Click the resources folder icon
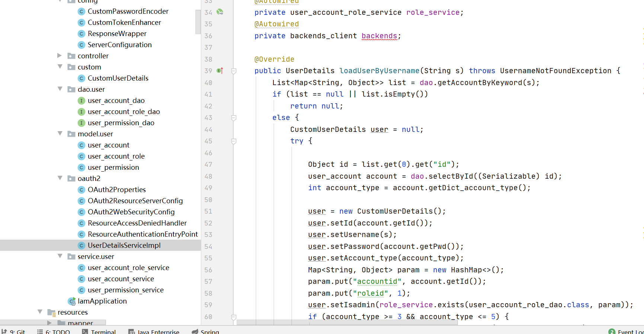 point(51,312)
